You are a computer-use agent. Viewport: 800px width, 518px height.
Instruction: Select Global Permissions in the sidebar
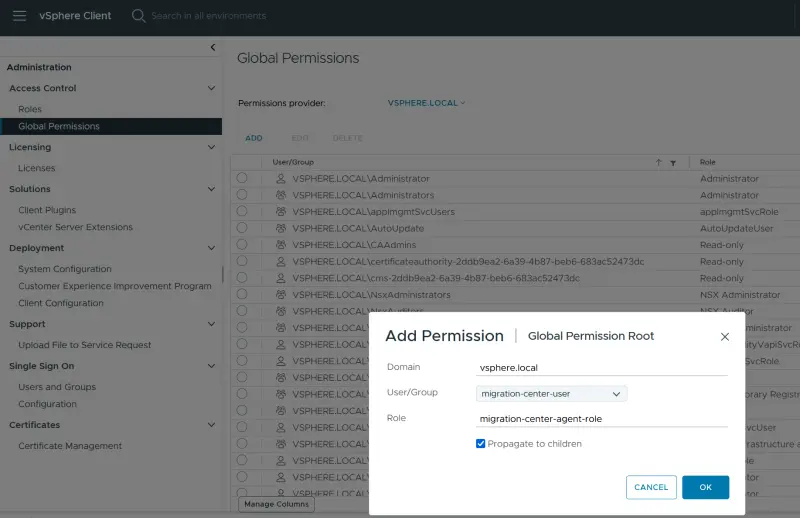[111, 127]
